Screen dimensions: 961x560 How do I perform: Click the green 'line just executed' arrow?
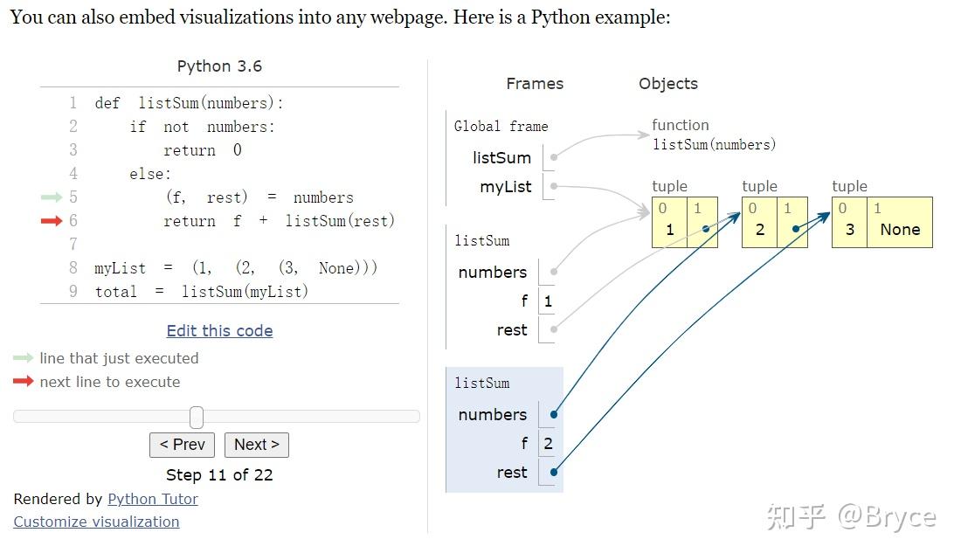coord(22,358)
